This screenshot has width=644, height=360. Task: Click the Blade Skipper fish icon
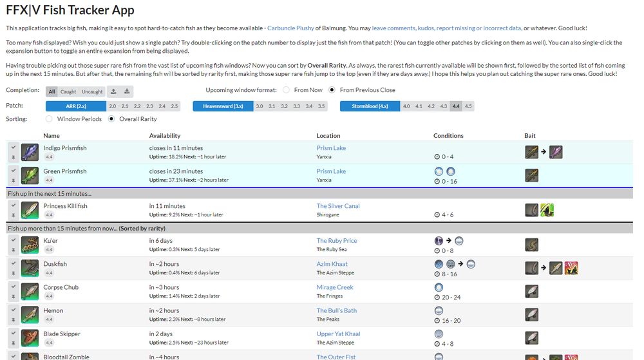point(30,338)
